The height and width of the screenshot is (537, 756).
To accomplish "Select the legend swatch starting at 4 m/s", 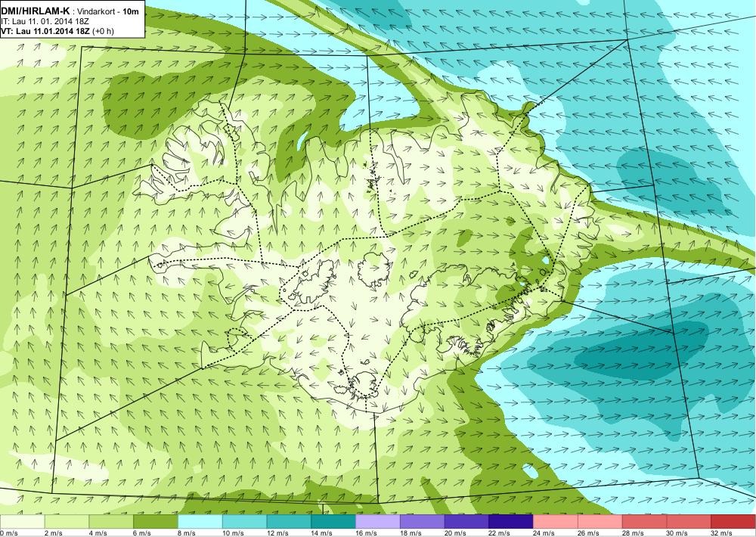I will [111, 522].
